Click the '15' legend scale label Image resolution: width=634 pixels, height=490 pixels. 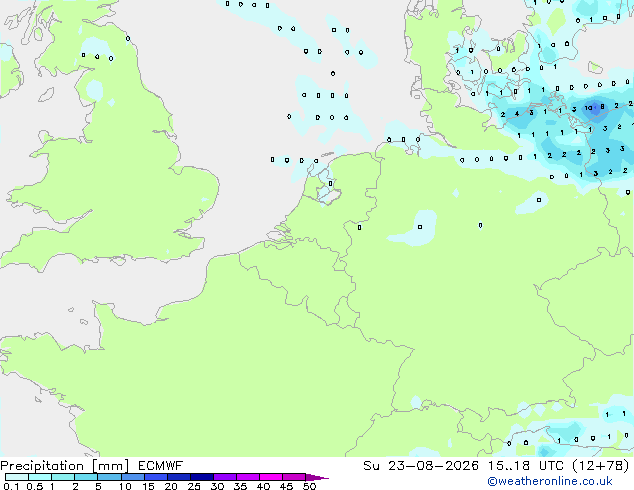(148, 486)
